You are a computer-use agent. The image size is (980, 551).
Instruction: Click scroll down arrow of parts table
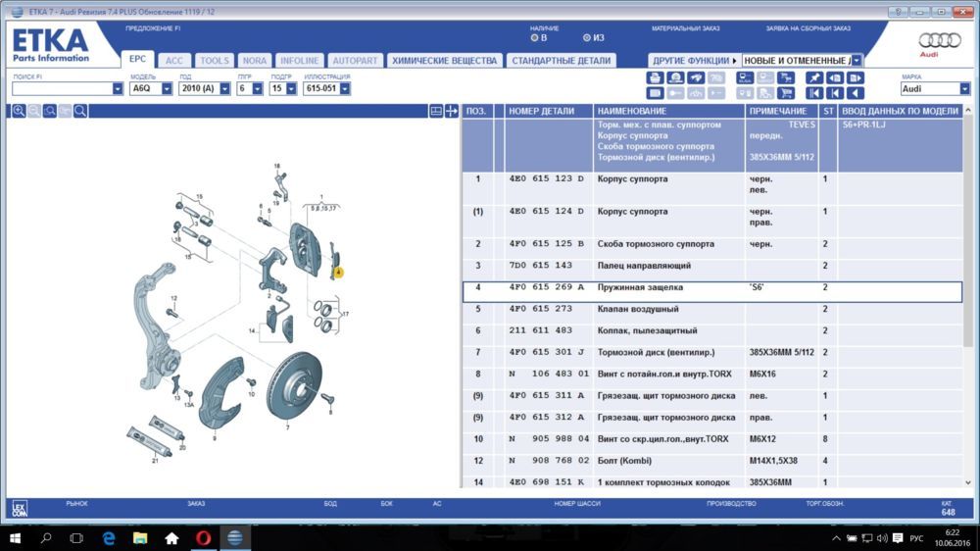pyautogui.click(x=968, y=482)
